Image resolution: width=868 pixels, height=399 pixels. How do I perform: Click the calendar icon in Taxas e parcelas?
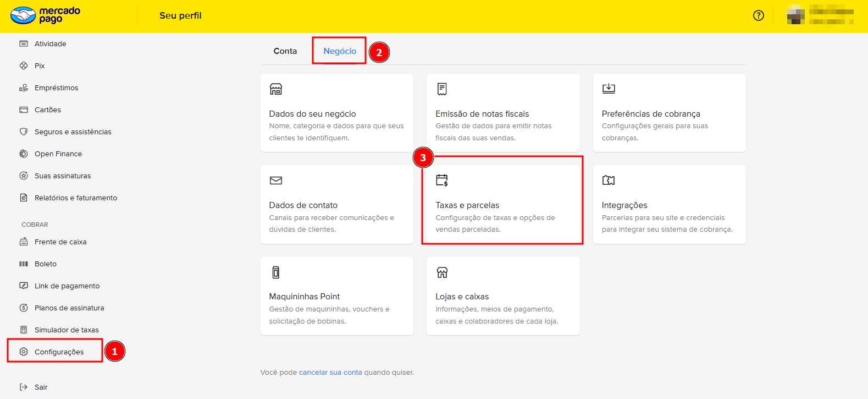pyautogui.click(x=442, y=181)
